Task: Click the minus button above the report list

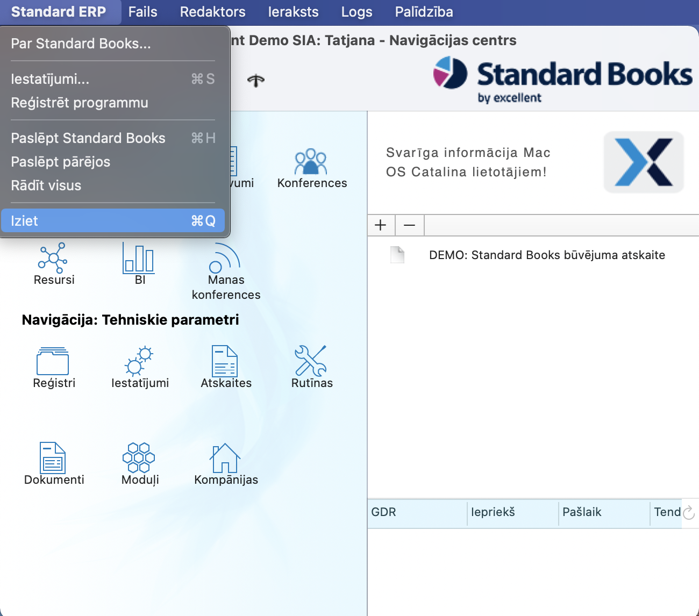Action: [410, 225]
